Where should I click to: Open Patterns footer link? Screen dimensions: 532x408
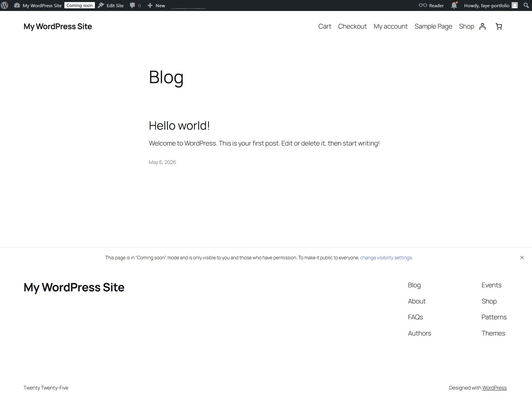coord(494,317)
